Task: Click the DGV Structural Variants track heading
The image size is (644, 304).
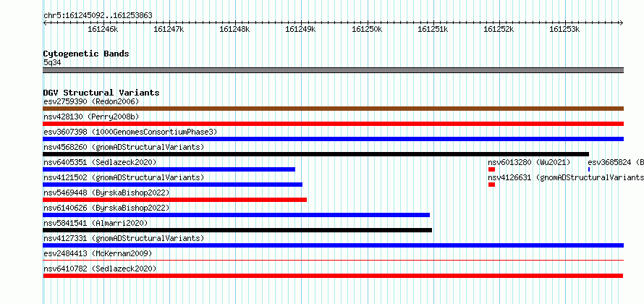Action: [101, 93]
